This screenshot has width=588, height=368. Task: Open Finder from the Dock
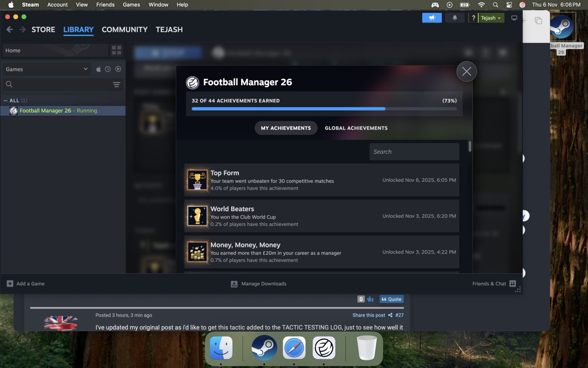221,348
